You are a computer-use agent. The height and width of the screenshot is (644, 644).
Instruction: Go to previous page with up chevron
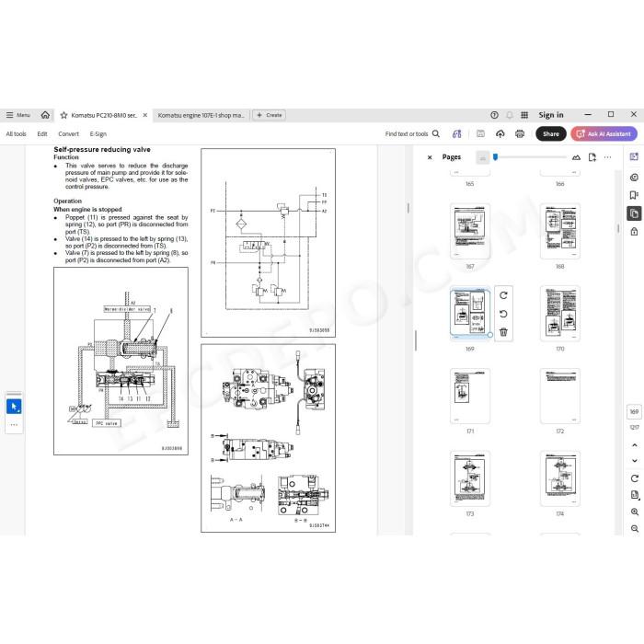(634, 445)
